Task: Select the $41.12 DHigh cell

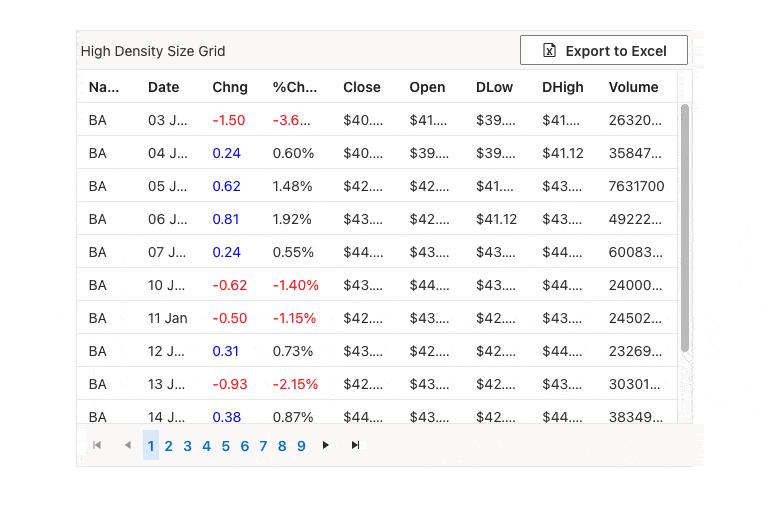Action: coord(563,153)
